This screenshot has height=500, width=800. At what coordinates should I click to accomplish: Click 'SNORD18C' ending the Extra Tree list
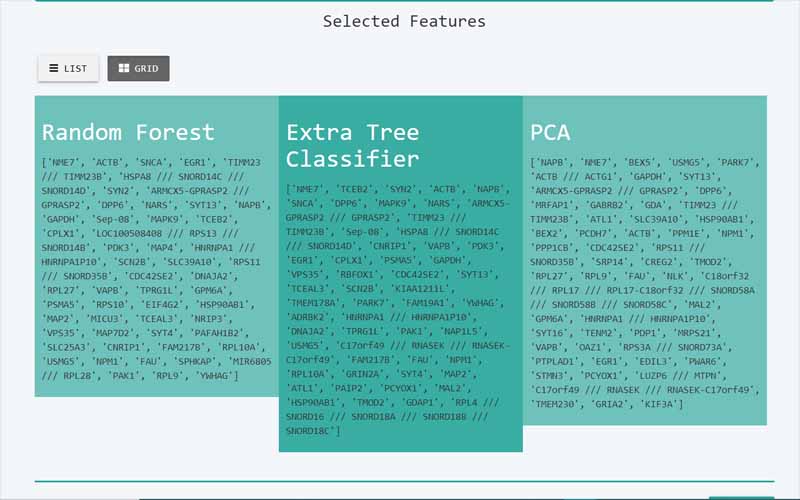coord(312,431)
